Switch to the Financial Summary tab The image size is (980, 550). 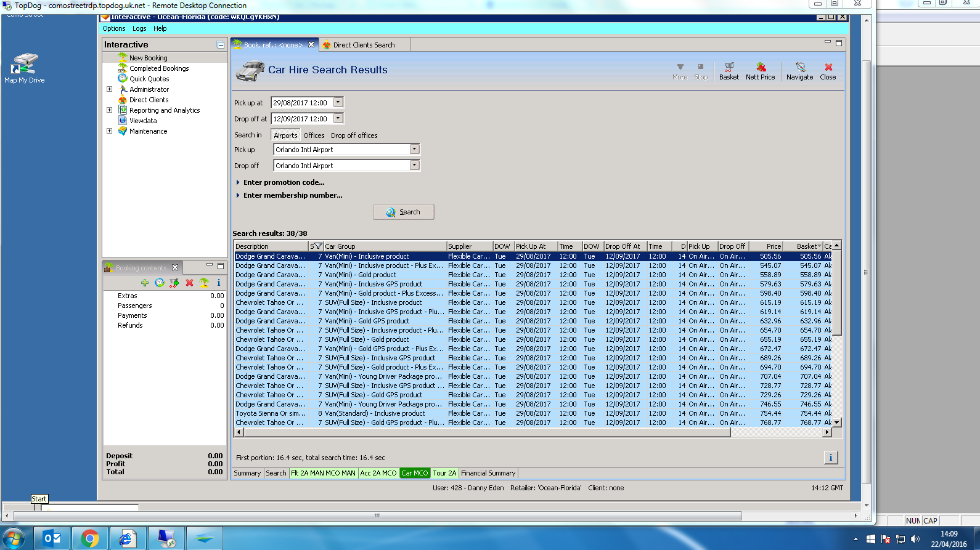[x=488, y=473]
